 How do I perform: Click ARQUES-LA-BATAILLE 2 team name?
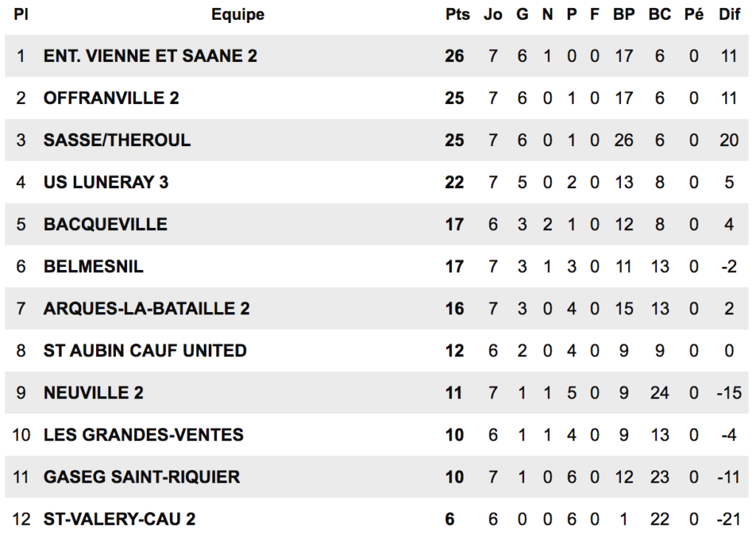(147, 308)
